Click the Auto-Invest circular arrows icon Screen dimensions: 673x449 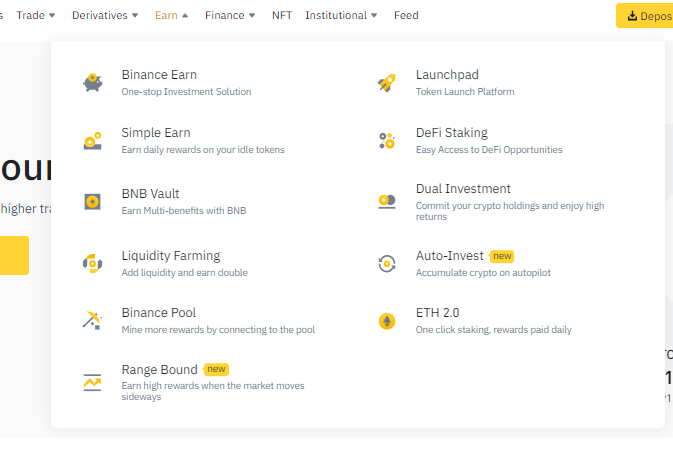point(387,264)
